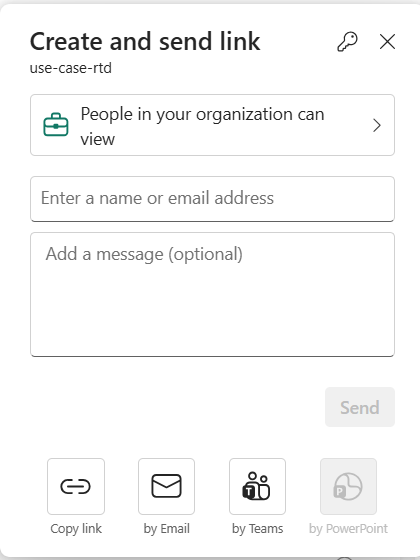420x560 pixels.
Task: Choose the PowerPoint share icon
Action: coord(348,486)
